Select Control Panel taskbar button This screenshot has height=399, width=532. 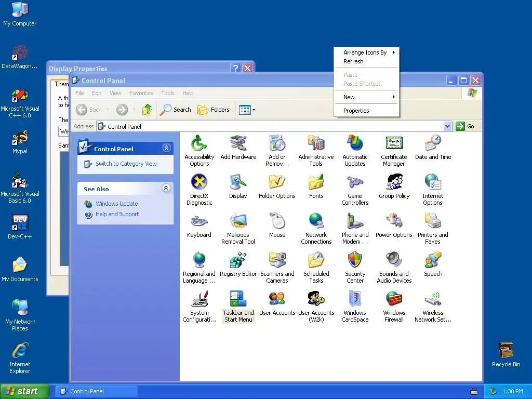pyautogui.click(x=96, y=391)
